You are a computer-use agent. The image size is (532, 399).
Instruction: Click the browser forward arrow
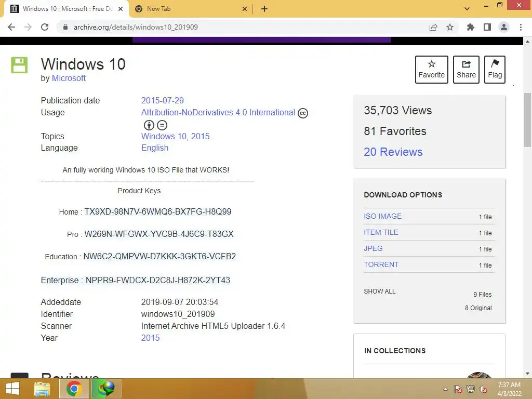point(28,27)
